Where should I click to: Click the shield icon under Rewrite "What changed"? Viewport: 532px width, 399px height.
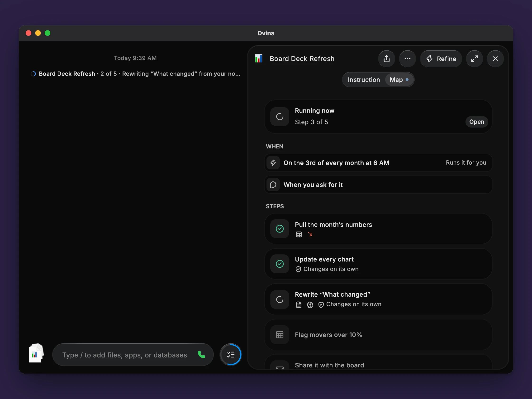coord(321,305)
